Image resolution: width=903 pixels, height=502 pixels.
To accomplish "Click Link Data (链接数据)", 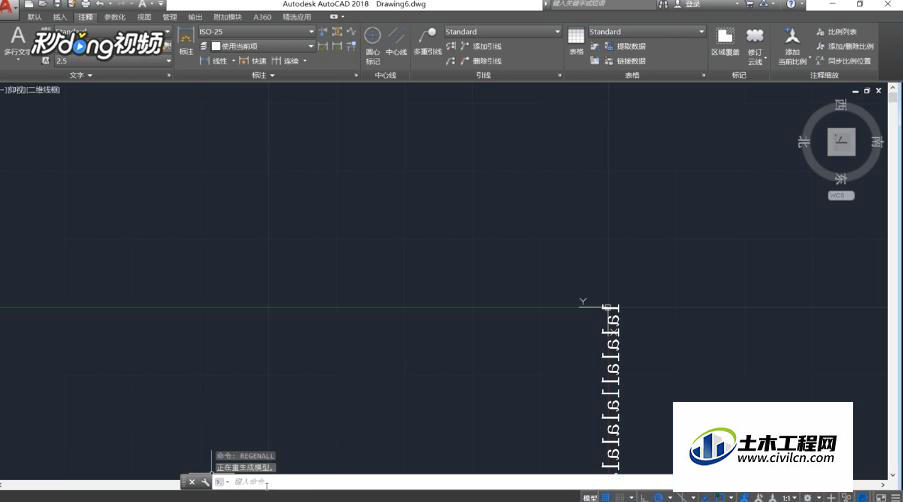I will tap(625, 61).
